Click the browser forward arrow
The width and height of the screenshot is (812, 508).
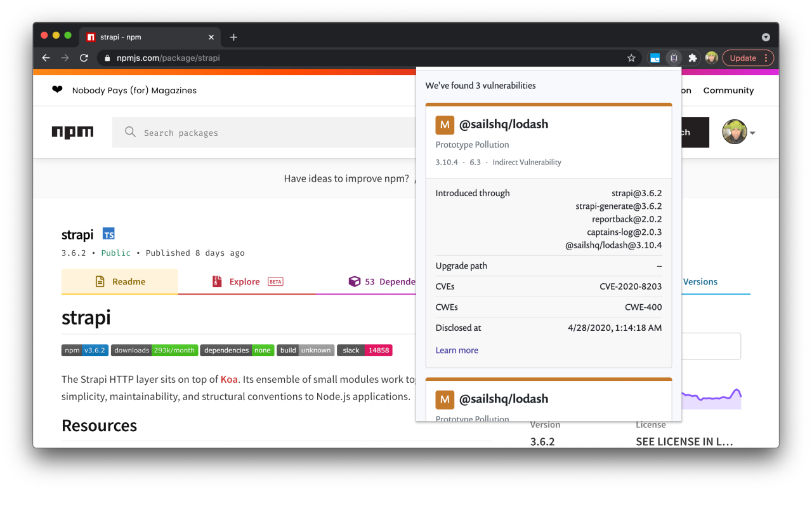pyautogui.click(x=65, y=58)
